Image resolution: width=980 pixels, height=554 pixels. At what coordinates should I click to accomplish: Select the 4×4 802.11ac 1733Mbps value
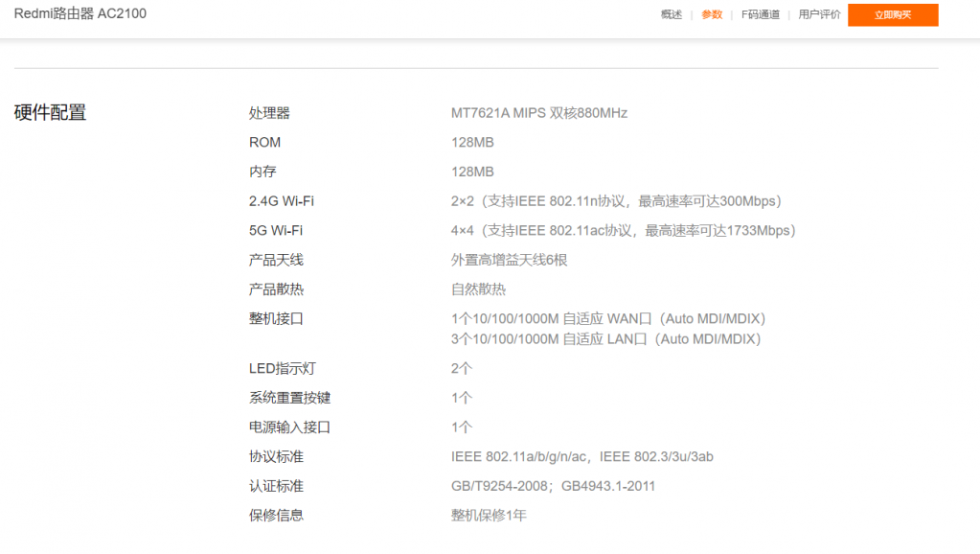point(623,231)
